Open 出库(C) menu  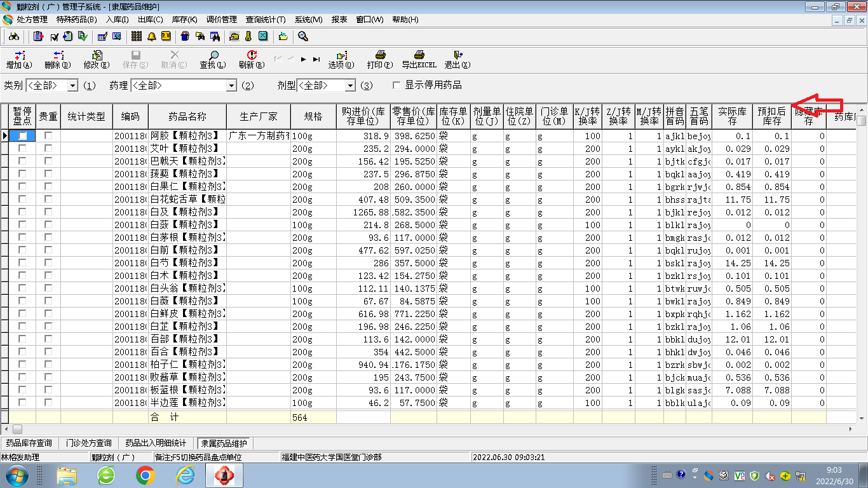(x=151, y=20)
